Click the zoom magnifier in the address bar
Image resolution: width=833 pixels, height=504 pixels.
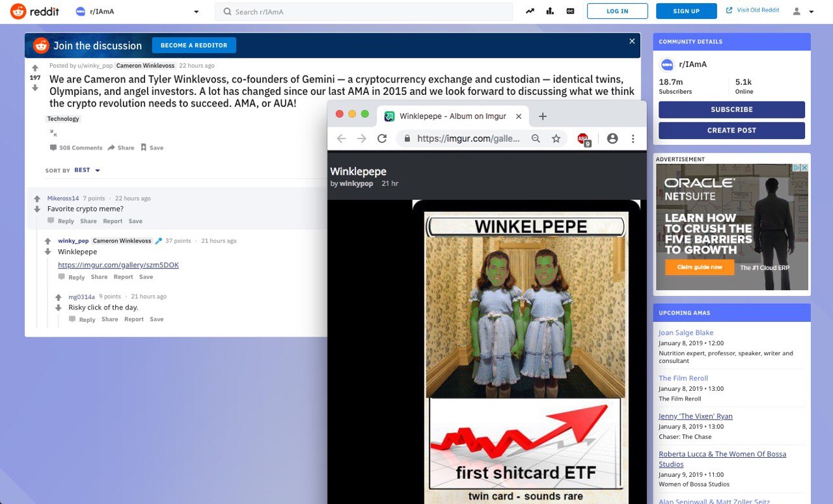pyautogui.click(x=536, y=139)
